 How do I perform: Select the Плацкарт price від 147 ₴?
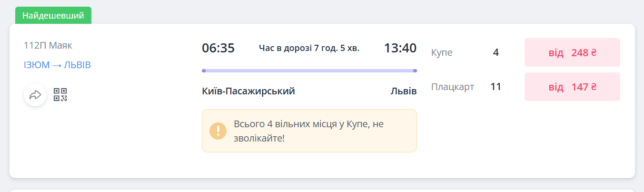(x=572, y=87)
